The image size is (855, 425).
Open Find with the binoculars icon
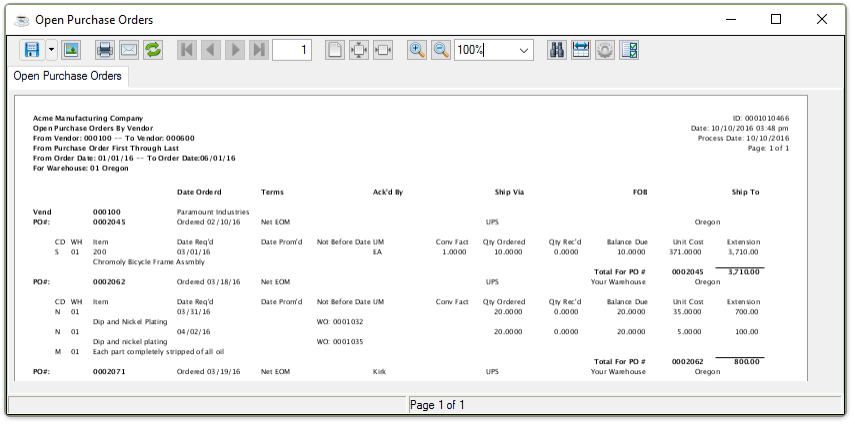click(x=558, y=49)
